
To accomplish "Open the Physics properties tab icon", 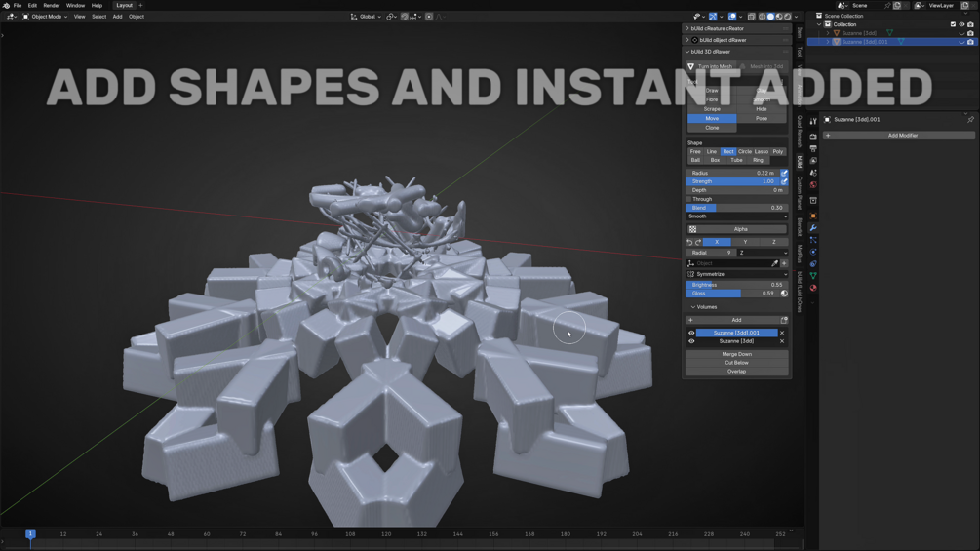I will [813, 252].
